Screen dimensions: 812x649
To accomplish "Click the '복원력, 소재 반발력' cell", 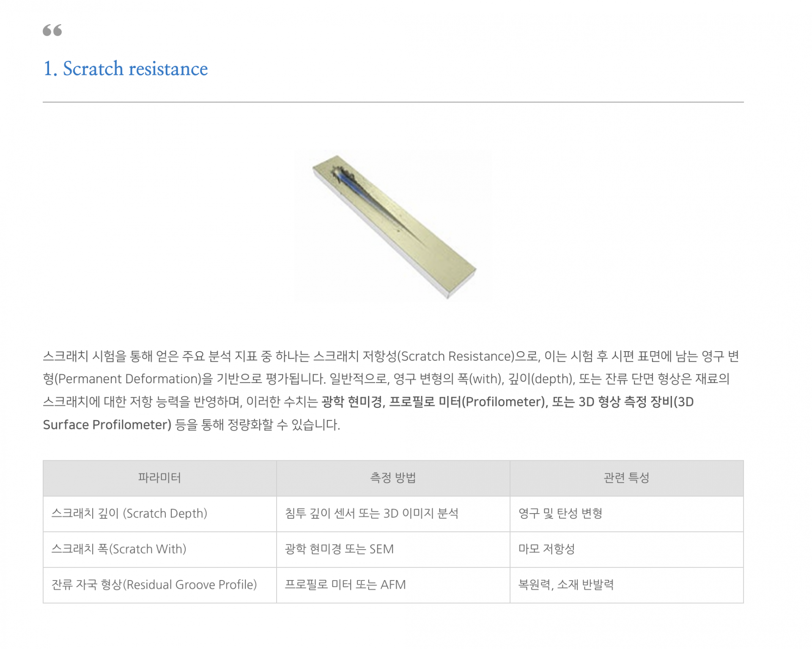I will 626,585.
